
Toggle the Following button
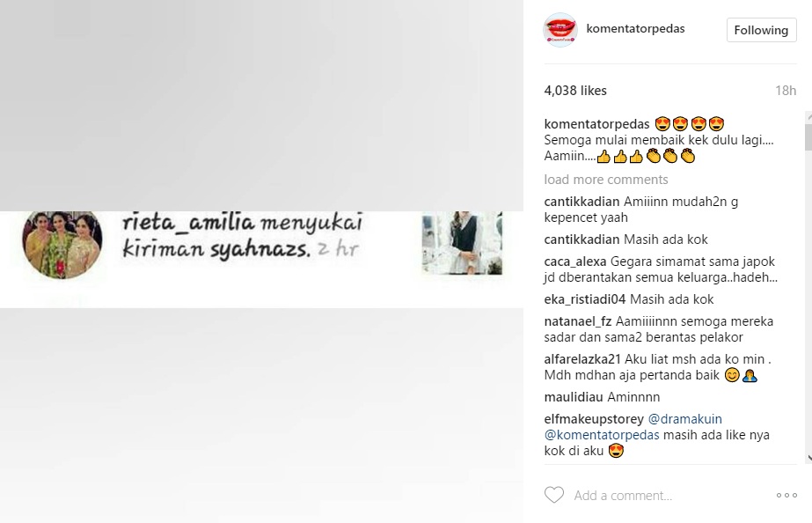[761, 30]
